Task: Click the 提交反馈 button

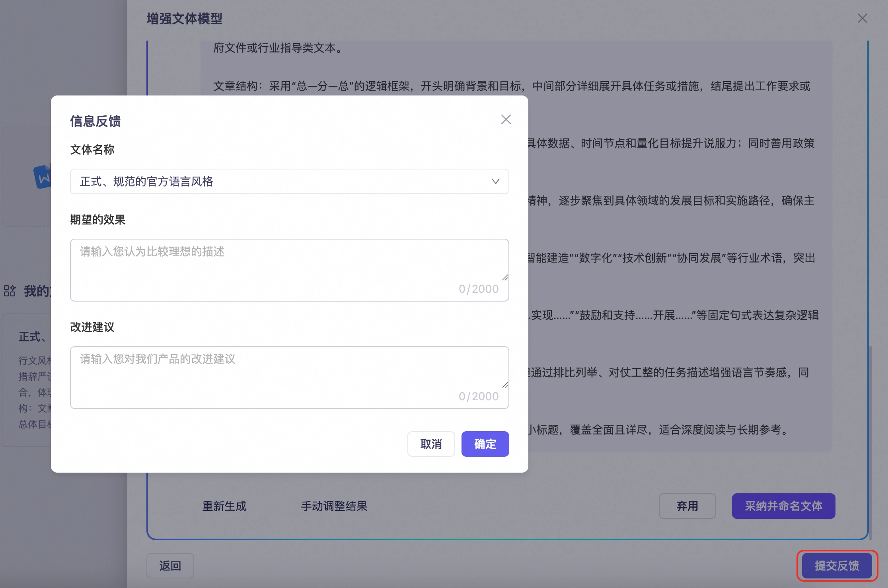Action: click(837, 566)
